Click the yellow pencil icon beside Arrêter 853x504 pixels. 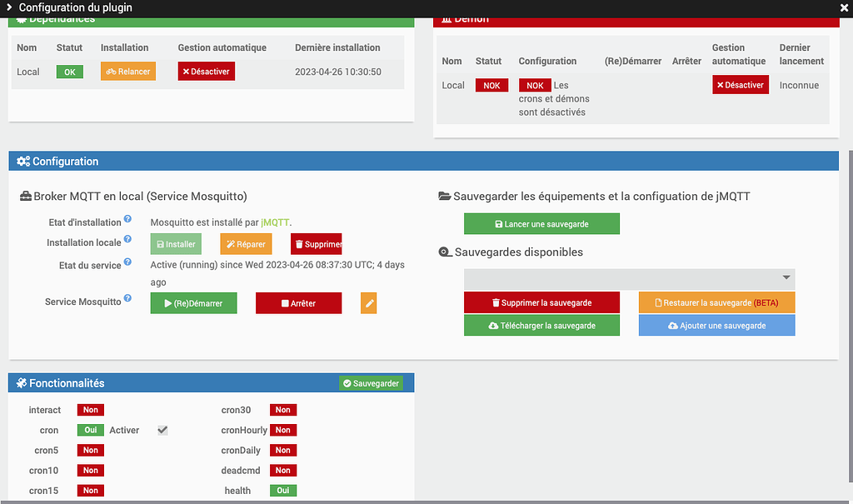368,302
